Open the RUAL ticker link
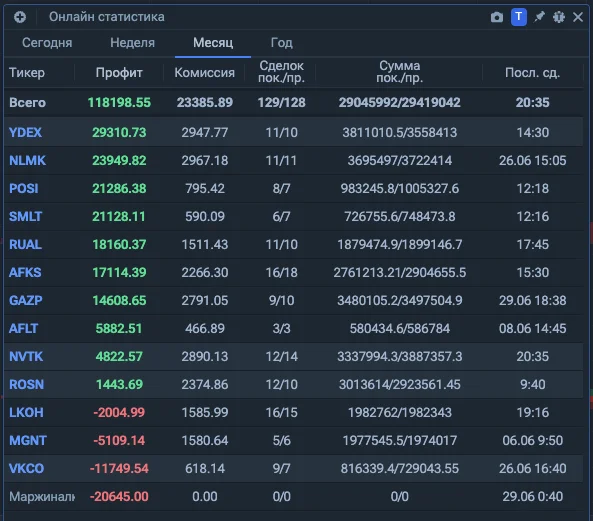 click(25, 245)
